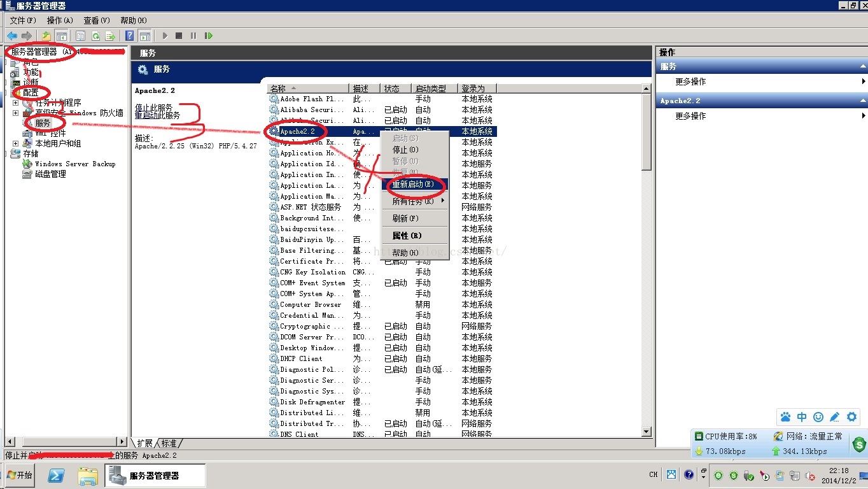Click the Back arrow toolbar icon
Viewport: 868px width, 489px height.
tap(12, 36)
